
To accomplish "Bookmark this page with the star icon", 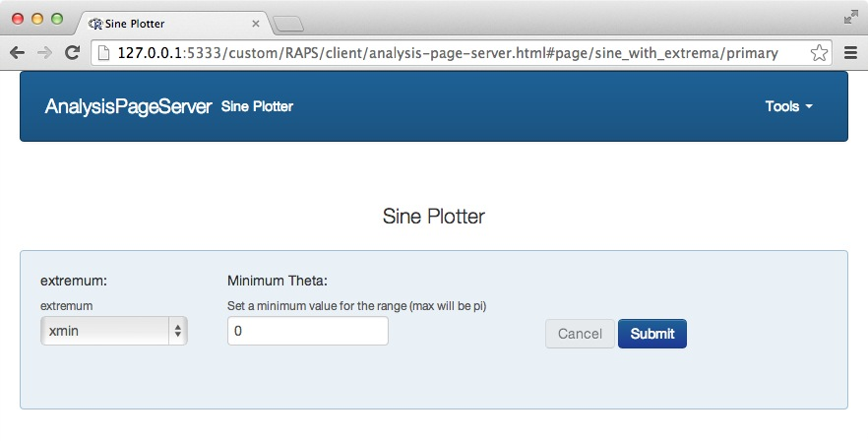I will pos(818,53).
